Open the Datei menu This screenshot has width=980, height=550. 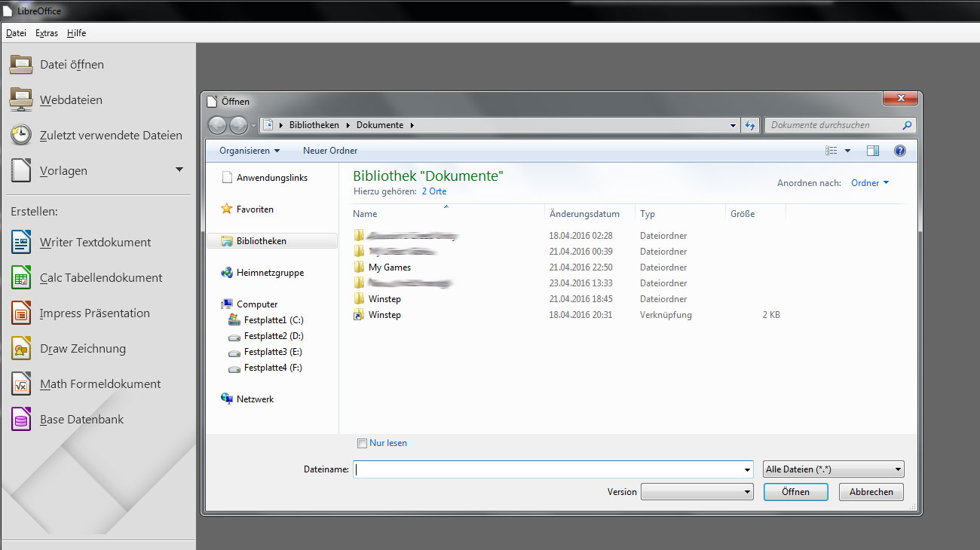[x=16, y=33]
